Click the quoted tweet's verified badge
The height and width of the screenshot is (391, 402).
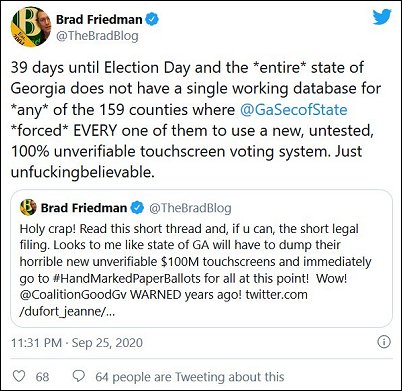pos(137,208)
